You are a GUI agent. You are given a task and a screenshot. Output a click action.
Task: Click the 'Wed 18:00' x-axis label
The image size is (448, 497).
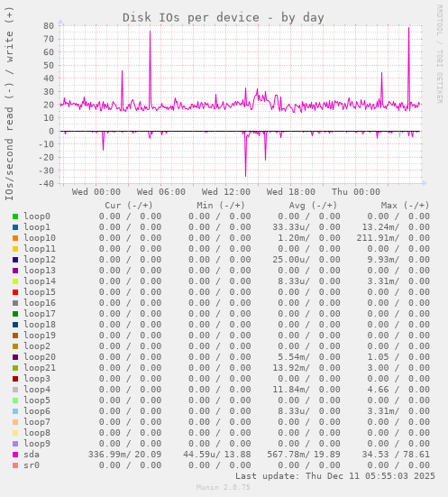(x=291, y=192)
